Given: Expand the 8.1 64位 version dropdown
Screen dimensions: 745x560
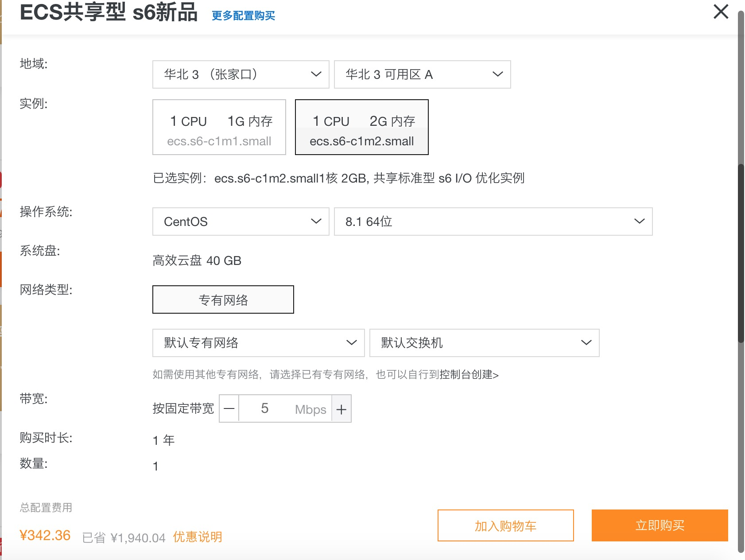Looking at the screenshot, I should point(493,222).
